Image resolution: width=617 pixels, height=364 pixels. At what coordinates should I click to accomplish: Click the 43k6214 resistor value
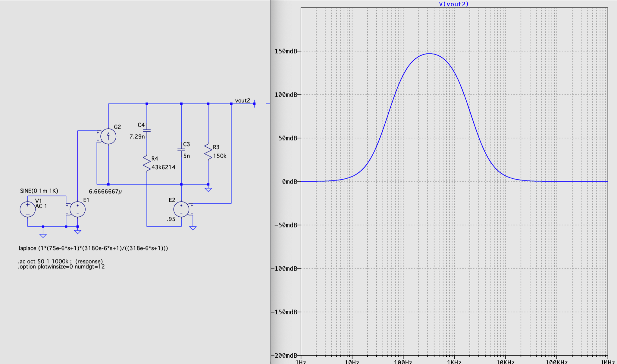point(163,167)
